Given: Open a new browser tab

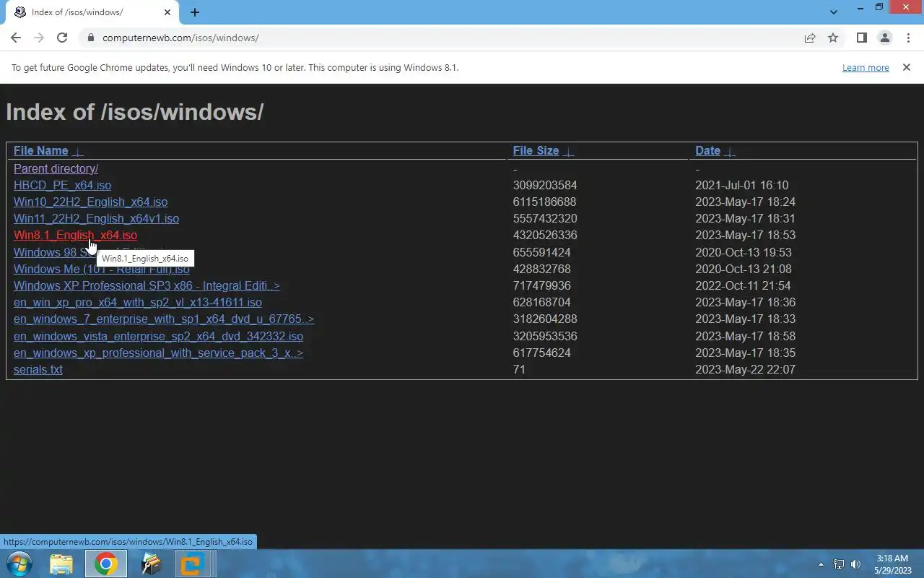Looking at the screenshot, I should [195, 12].
